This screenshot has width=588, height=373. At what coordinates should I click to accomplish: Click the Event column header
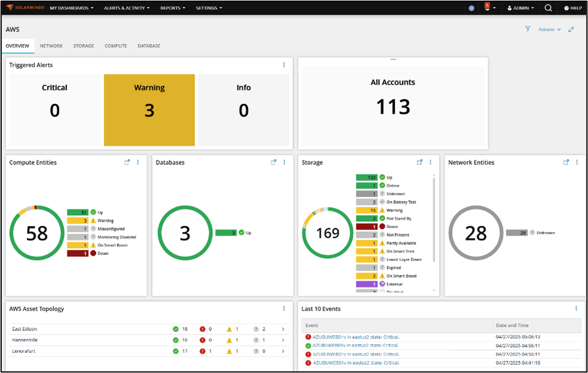pos(397,325)
